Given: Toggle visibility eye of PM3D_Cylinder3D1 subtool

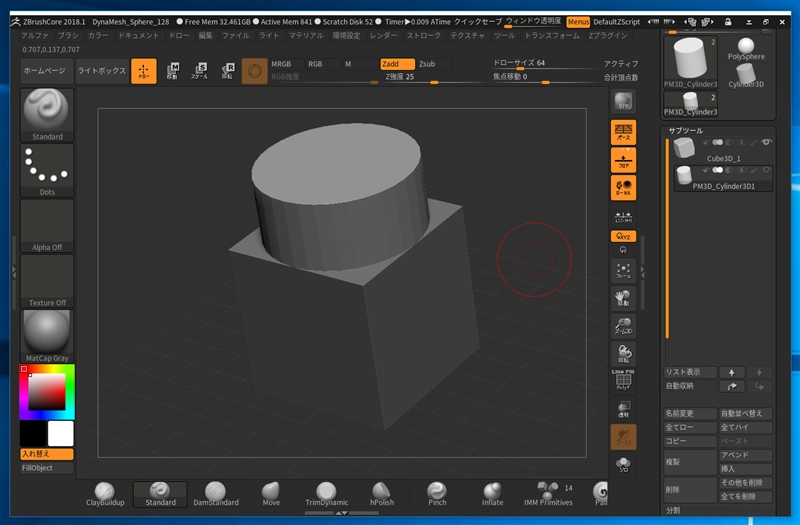Looking at the screenshot, I should point(766,170).
